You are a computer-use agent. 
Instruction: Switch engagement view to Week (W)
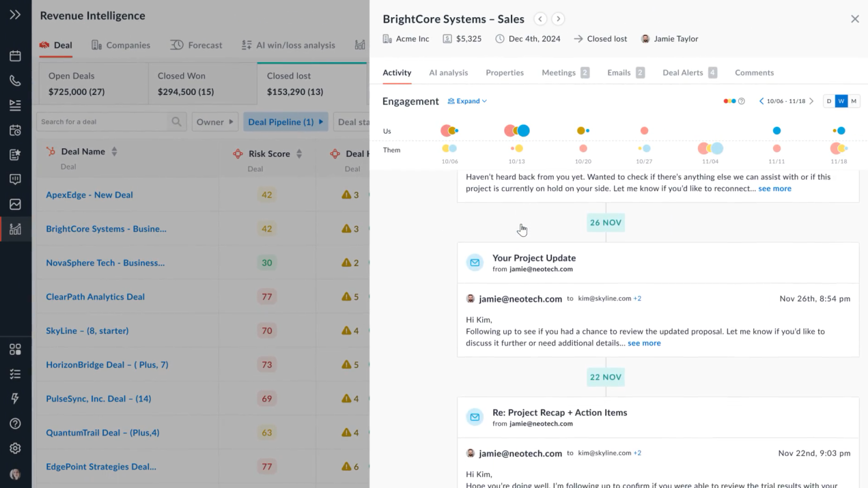click(841, 101)
